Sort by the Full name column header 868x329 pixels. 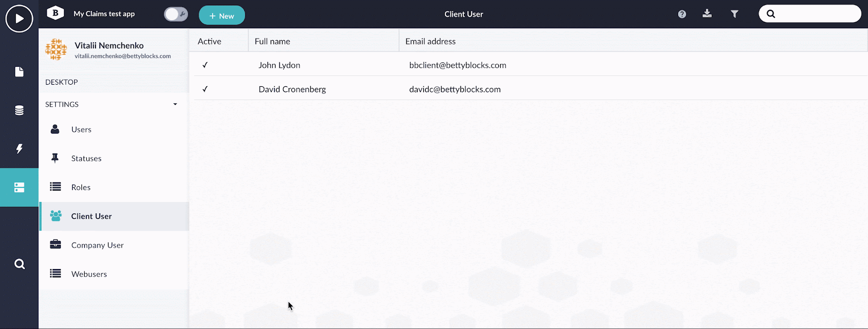272,41
